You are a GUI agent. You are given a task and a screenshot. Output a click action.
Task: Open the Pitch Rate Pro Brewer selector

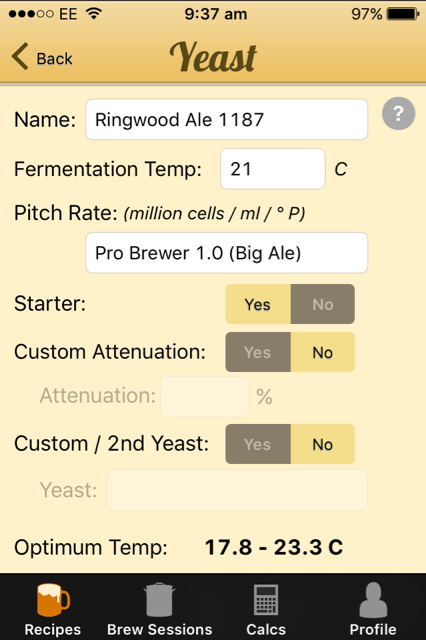point(226,253)
